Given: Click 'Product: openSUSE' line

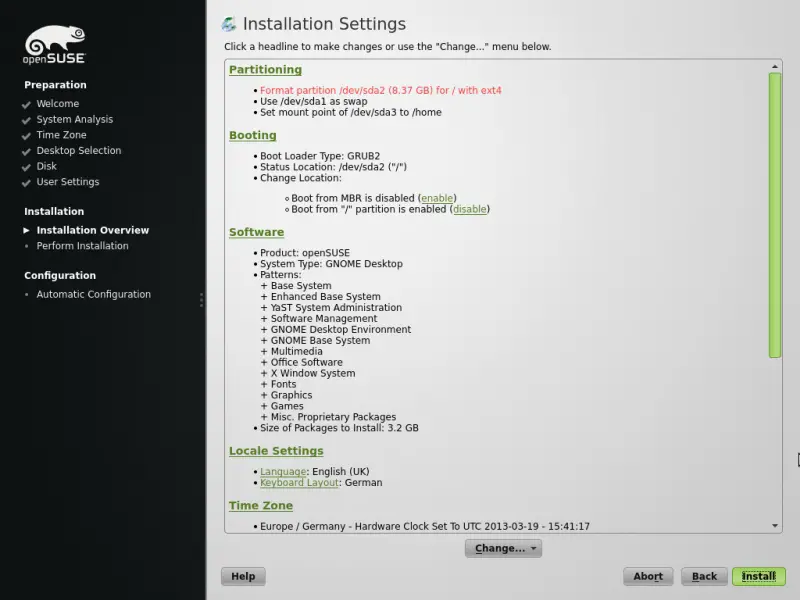Looking at the screenshot, I should coord(305,253).
